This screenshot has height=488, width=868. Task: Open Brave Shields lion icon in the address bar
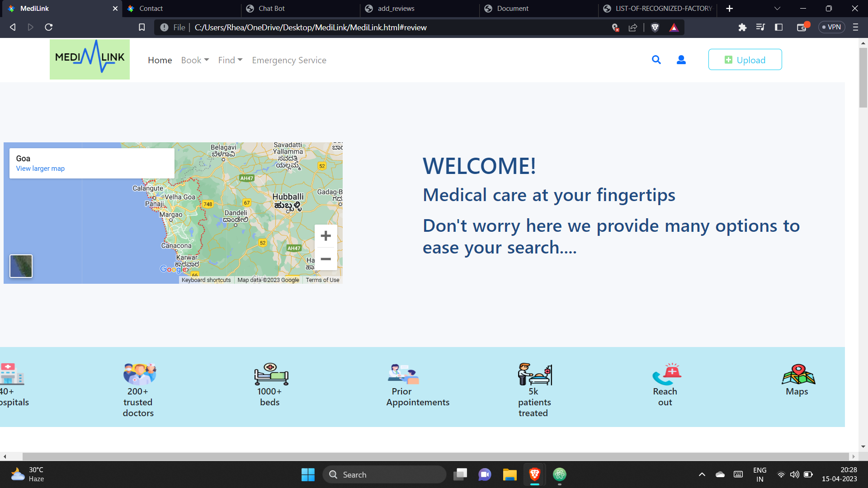click(655, 28)
